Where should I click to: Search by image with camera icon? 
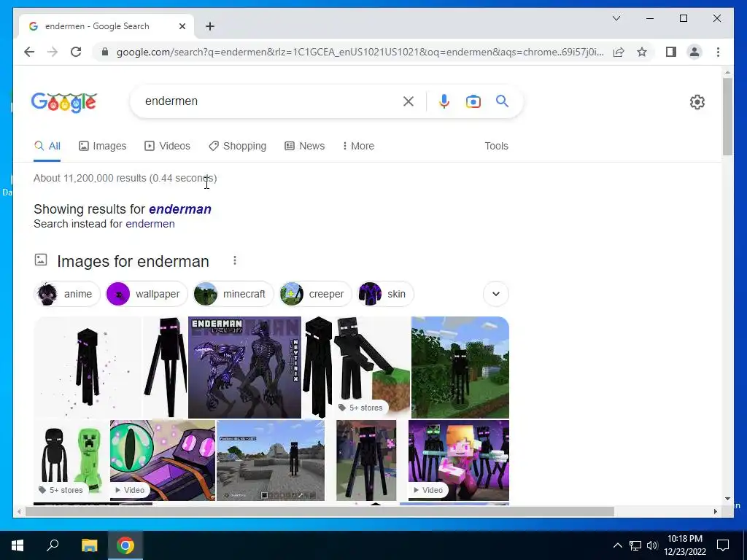[x=473, y=101]
